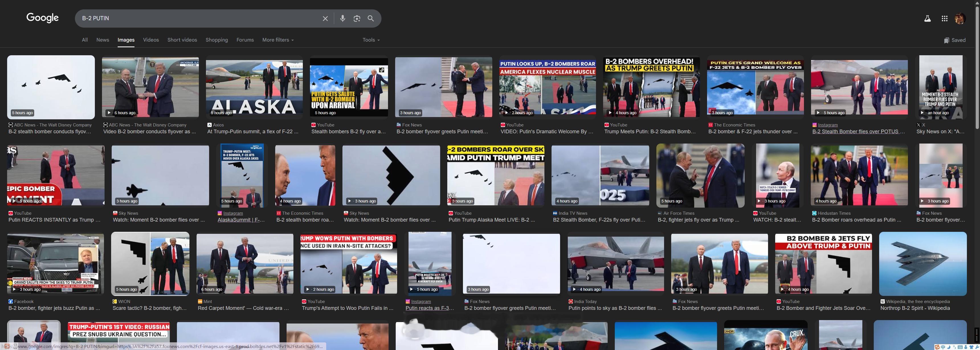Click the Hindustan Times favicon
The height and width of the screenshot is (350, 980).
click(x=814, y=213)
